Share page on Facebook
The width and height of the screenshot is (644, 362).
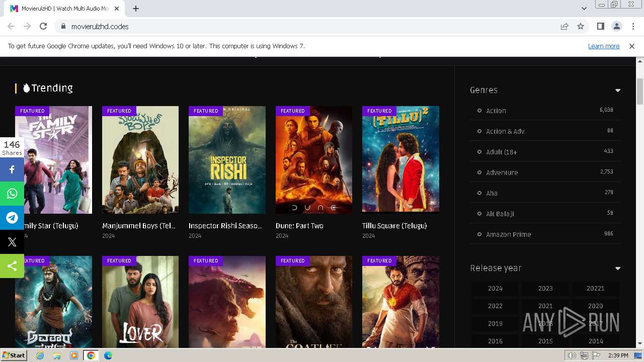pyautogui.click(x=12, y=169)
